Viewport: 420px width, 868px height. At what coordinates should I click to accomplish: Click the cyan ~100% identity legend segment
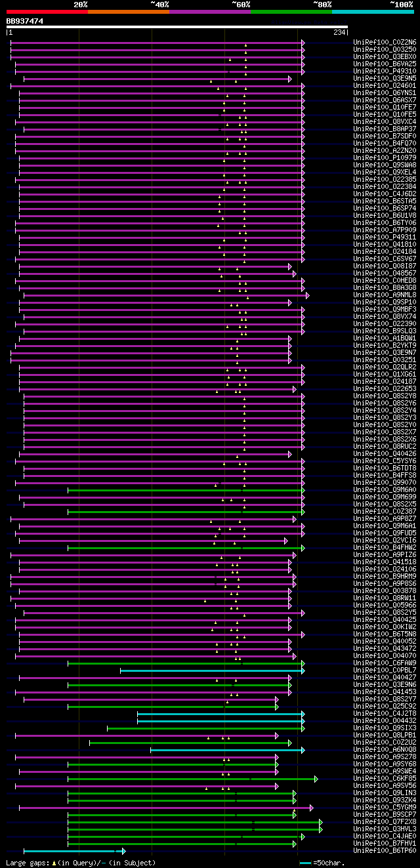pyautogui.click(x=373, y=12)
